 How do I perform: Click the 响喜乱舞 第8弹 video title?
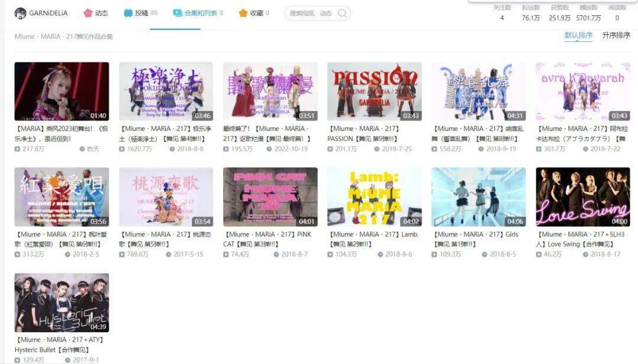[478, 134]
